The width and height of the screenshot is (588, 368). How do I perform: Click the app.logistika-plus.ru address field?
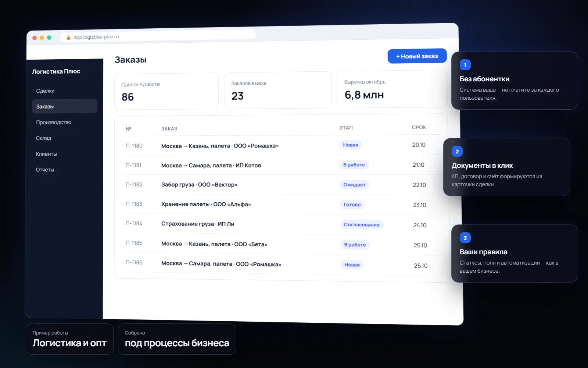(x=158, y=36)
